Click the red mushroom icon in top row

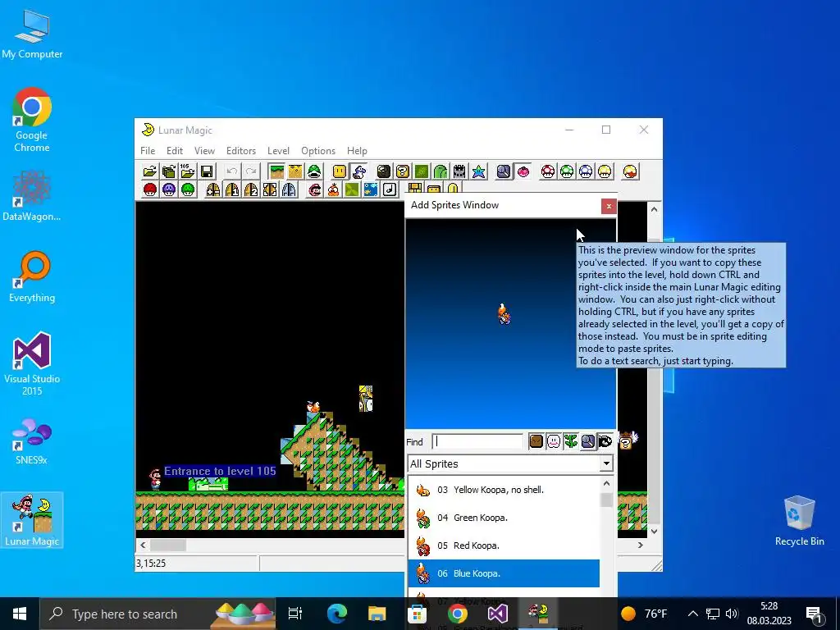548,171
